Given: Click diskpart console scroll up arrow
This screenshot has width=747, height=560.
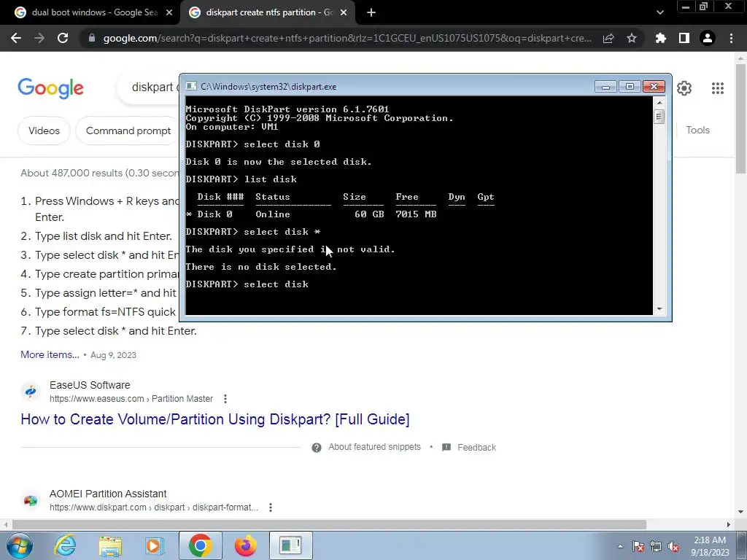Looking at the screenshot, I should (x=659, y=102).
